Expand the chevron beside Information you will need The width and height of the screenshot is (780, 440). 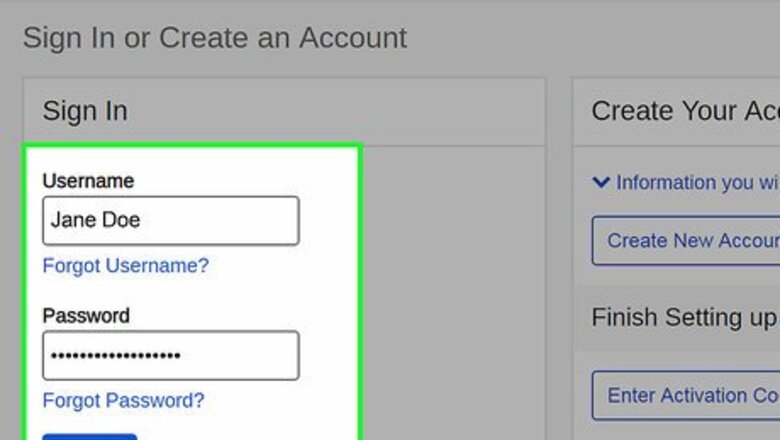tap(601, 182)
